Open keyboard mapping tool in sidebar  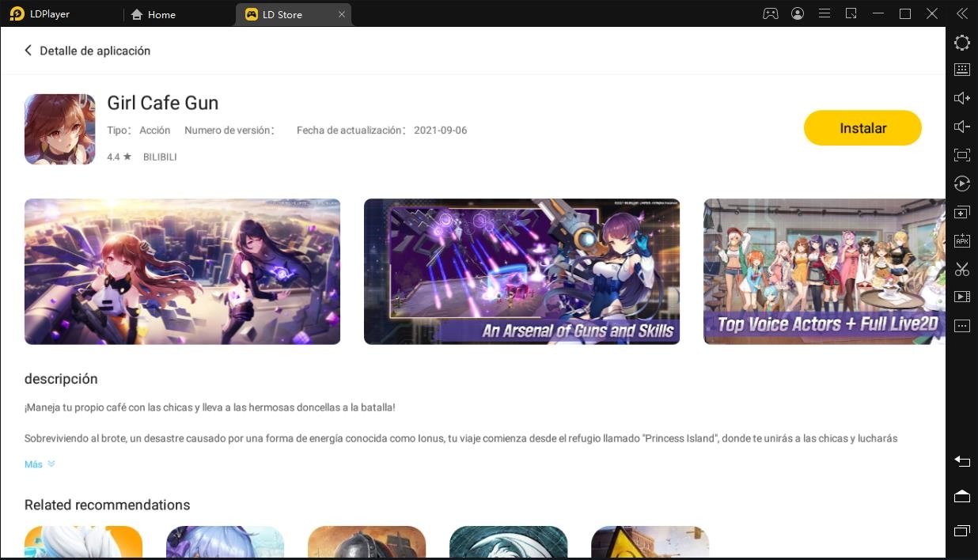click(961, 70)
